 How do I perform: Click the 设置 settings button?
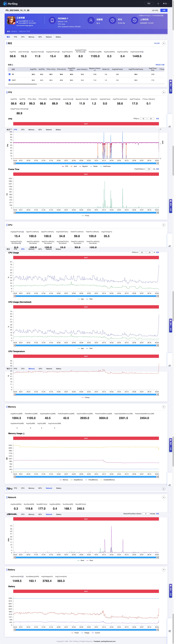164,10
